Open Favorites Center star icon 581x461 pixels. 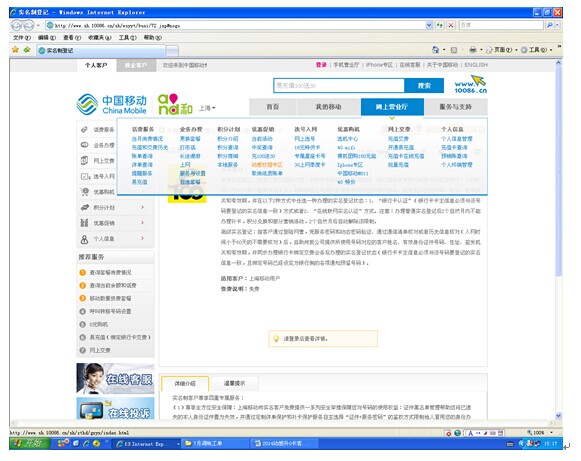pyautogui.click(x=15, y=50)
